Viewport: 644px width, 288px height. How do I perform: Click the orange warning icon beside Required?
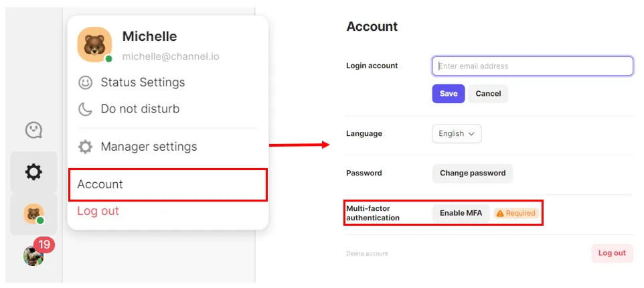[499, 214]
